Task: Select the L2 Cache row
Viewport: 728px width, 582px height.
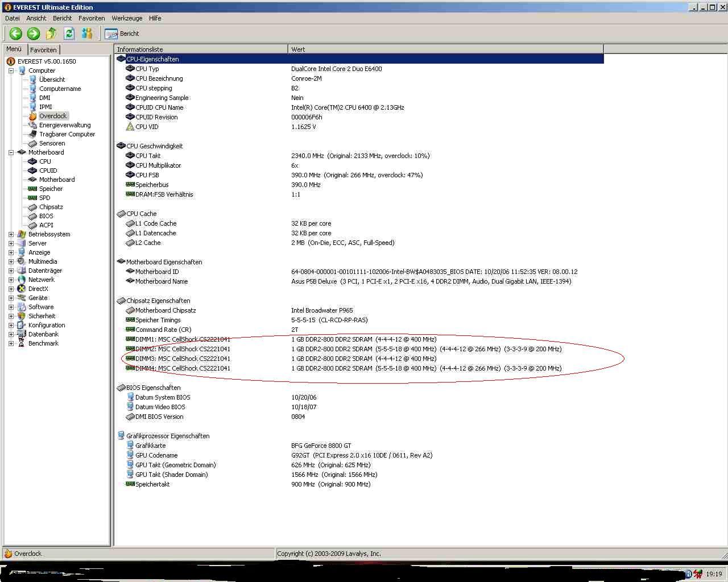Action: tap(359, 243)
